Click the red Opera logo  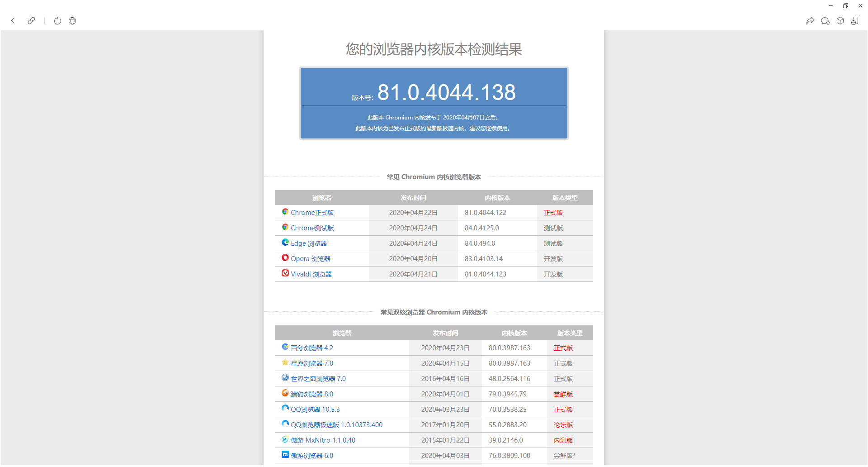[285, 258]
